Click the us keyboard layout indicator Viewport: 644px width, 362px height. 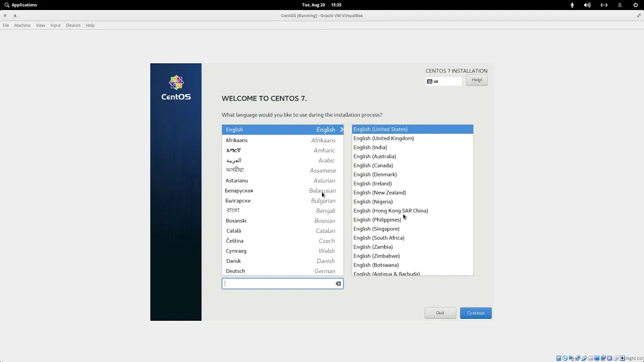[443, 81]
